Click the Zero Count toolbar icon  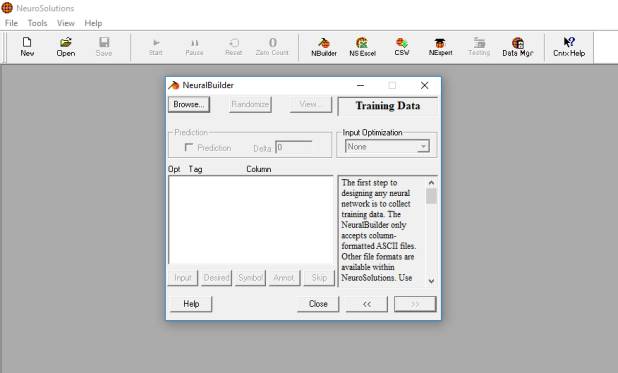(x=272, y=47)
